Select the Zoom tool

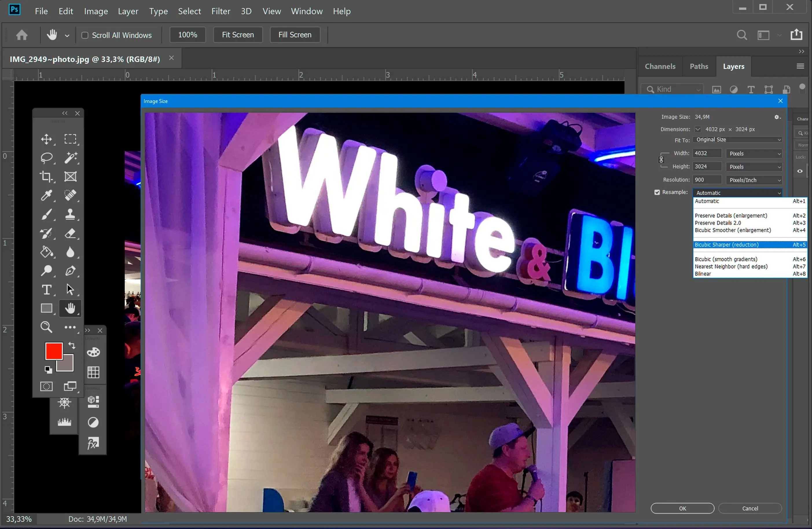[x=46, y=327]
